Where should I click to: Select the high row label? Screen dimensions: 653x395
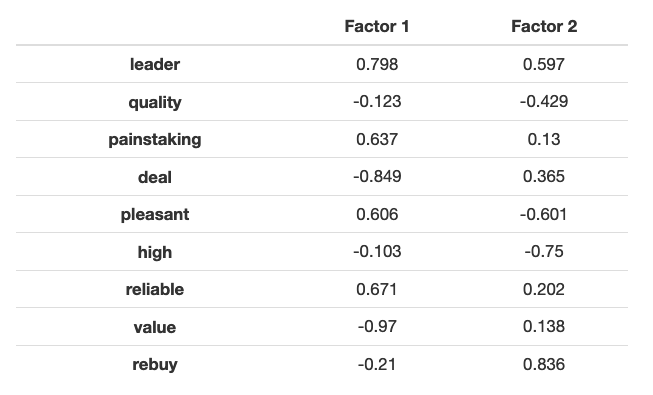(x=155, y=252)
